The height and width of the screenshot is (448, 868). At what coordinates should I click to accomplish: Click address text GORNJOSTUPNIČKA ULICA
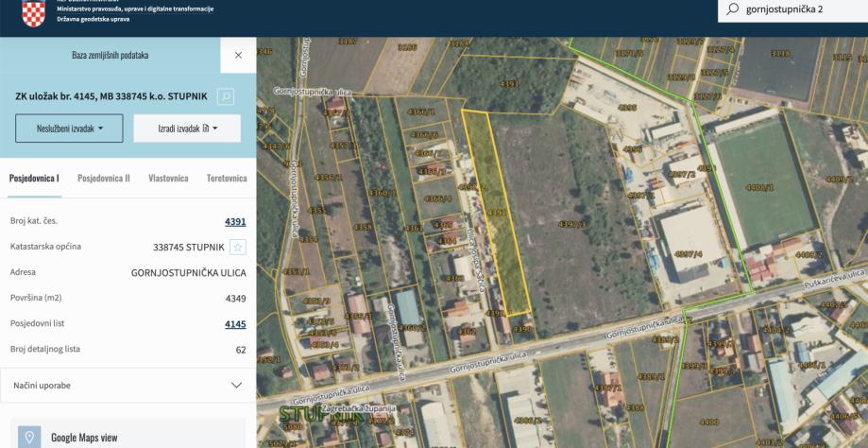coord(189,273)
